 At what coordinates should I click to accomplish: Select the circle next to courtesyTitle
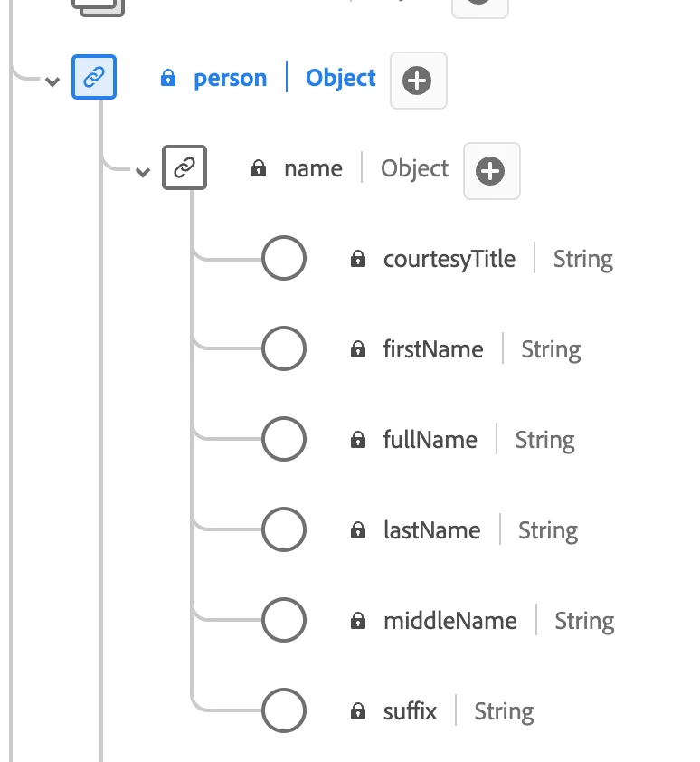284,259
